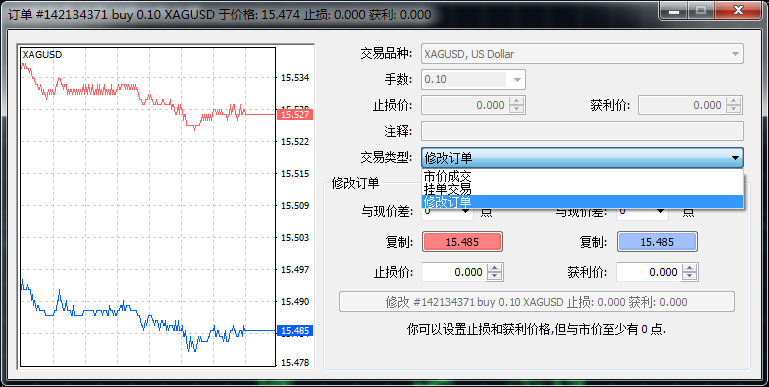Click the 15.490 price axis label
The width and height of the screenshot is (769, 387).
pyautogui.click(x=295, y=302)
